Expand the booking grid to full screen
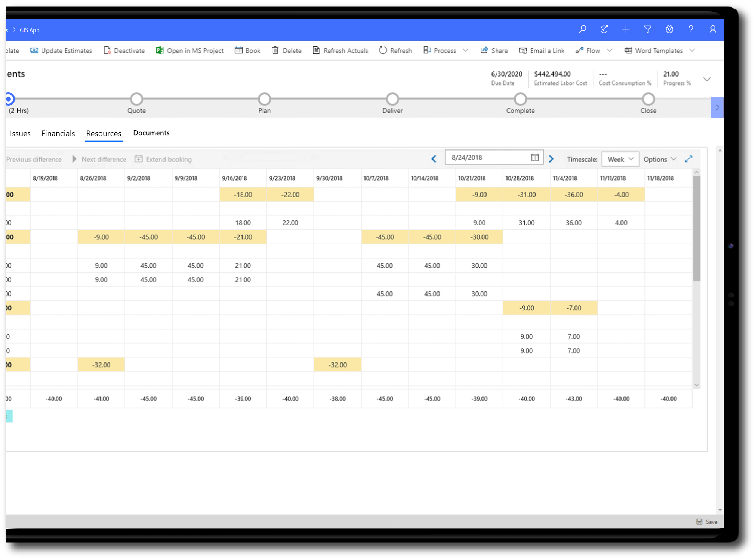This screenshot has width=756, height=560. tap(689, 159)
